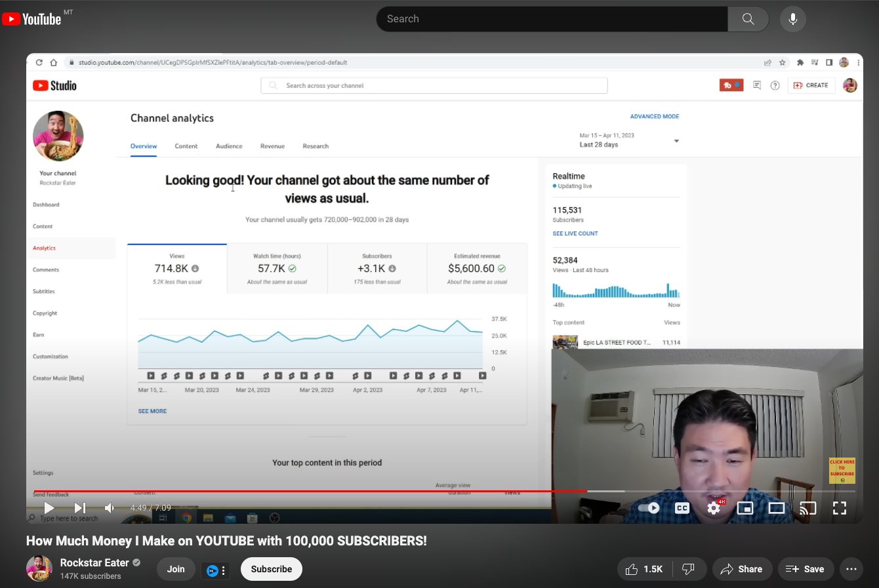Click Subtitles in the Studio sidebar
This screenshot has height=588, width=879.
tap(44, 291)
